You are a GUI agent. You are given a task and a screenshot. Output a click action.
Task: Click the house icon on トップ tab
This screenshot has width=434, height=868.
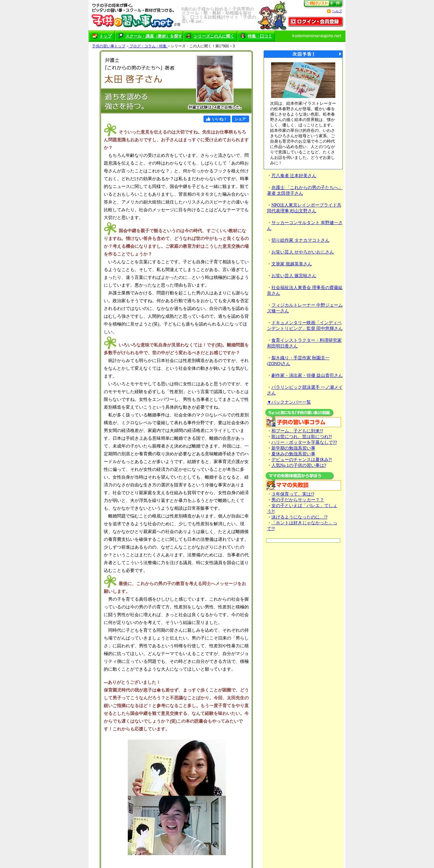pos(95,35)
